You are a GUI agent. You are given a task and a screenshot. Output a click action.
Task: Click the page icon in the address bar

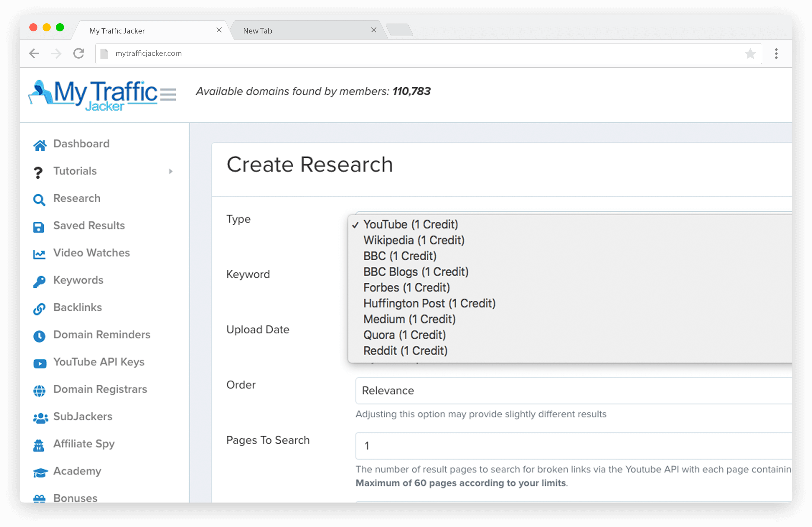[x=104, y=53]
